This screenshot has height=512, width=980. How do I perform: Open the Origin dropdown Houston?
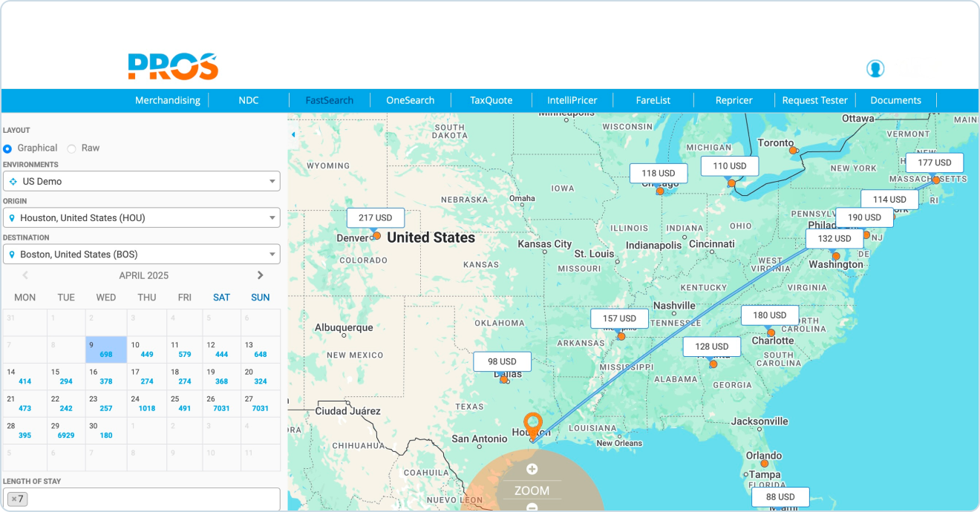(x=141, y=217)
